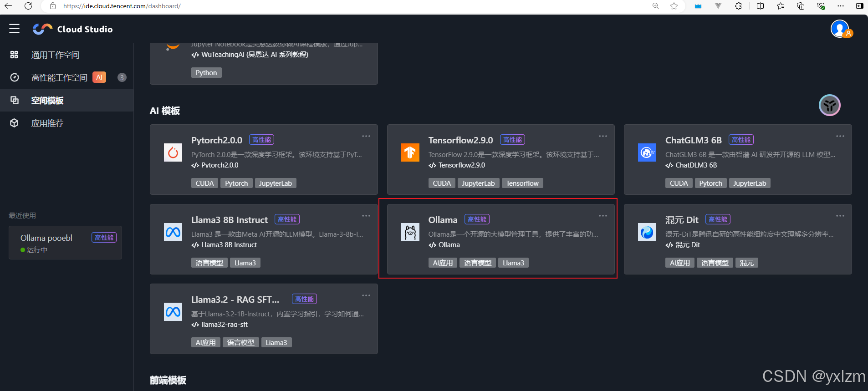Toggle browser split screen icon
The height and width of the screenshot is (391, 868).
760,6
